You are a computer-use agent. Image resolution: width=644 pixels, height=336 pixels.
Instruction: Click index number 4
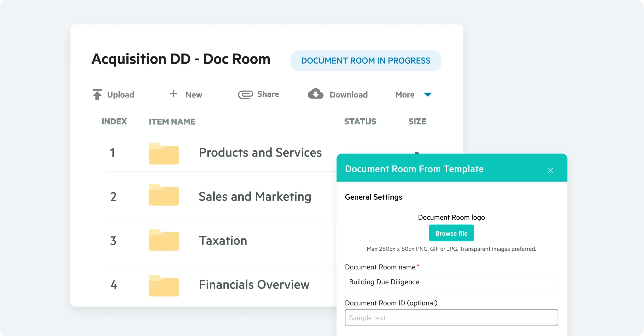tap(114, 285)
